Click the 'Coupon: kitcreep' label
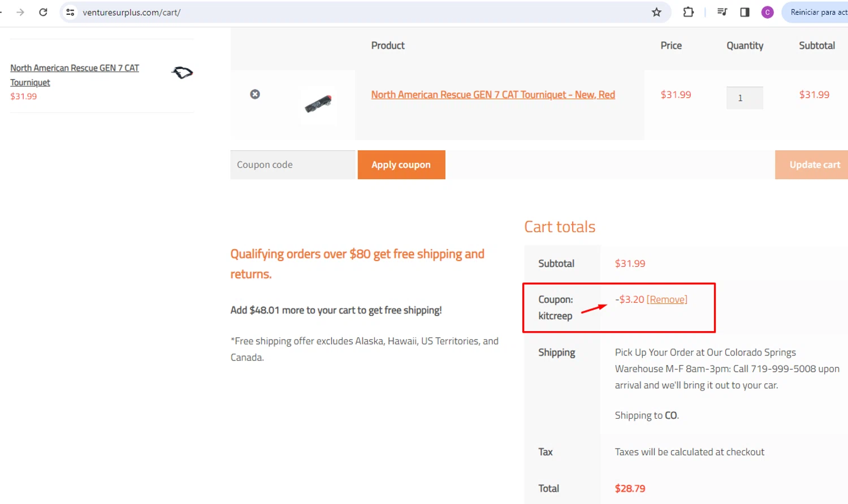This screenshot has width=848, height=504. click(555, 307)
